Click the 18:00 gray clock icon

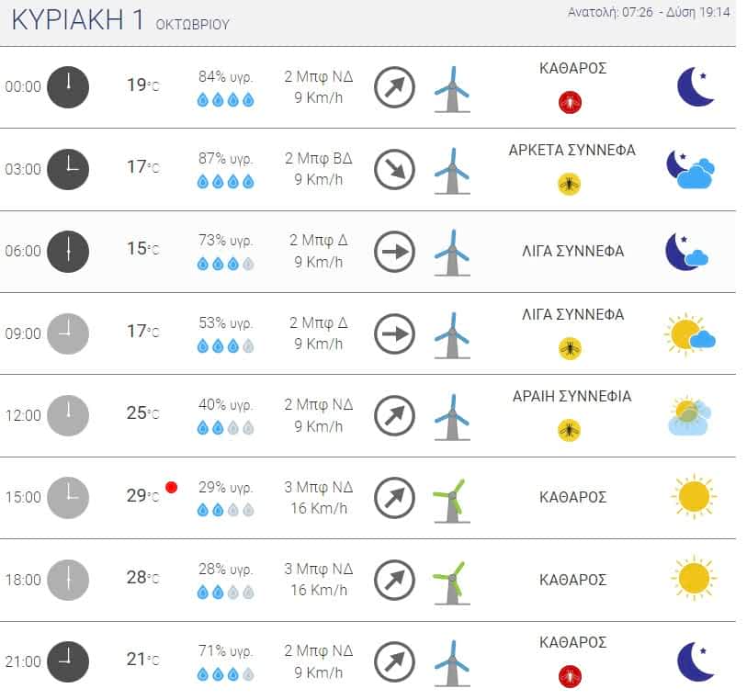tap(68, 580)
